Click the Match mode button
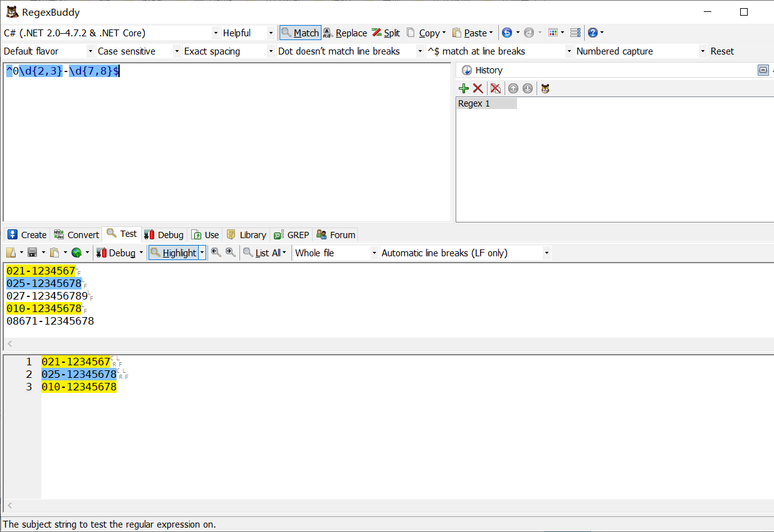 (x=300, y=33)
